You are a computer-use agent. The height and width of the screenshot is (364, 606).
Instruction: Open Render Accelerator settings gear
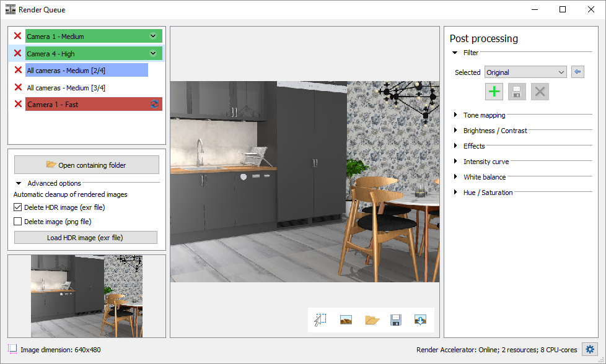pyautogui.click(x=590, y=349)
